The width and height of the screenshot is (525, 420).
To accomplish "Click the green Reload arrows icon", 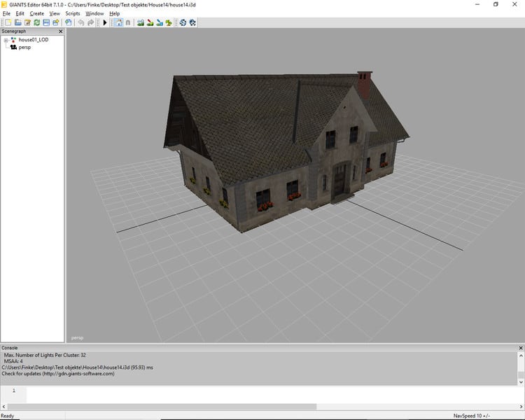I will point(36,23).
